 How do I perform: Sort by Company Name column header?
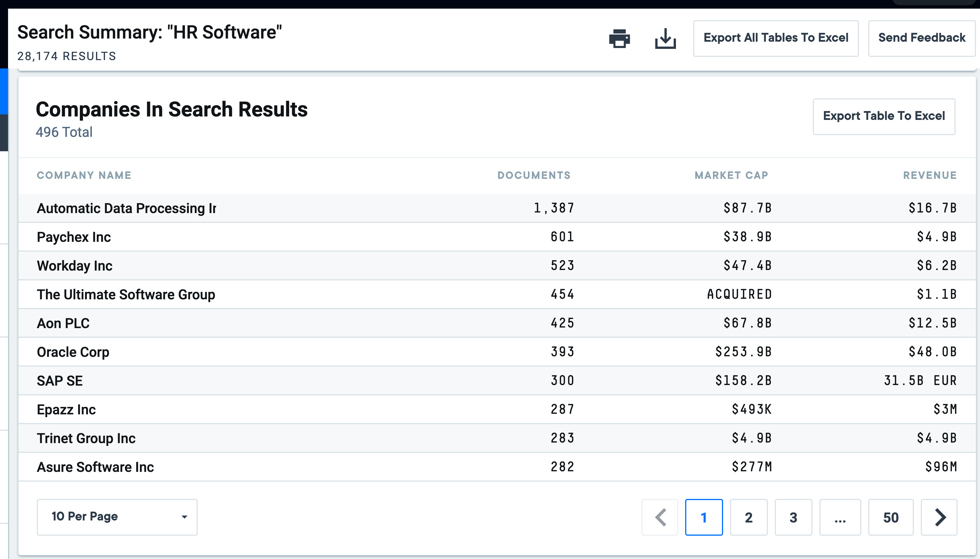pos(84,175)
